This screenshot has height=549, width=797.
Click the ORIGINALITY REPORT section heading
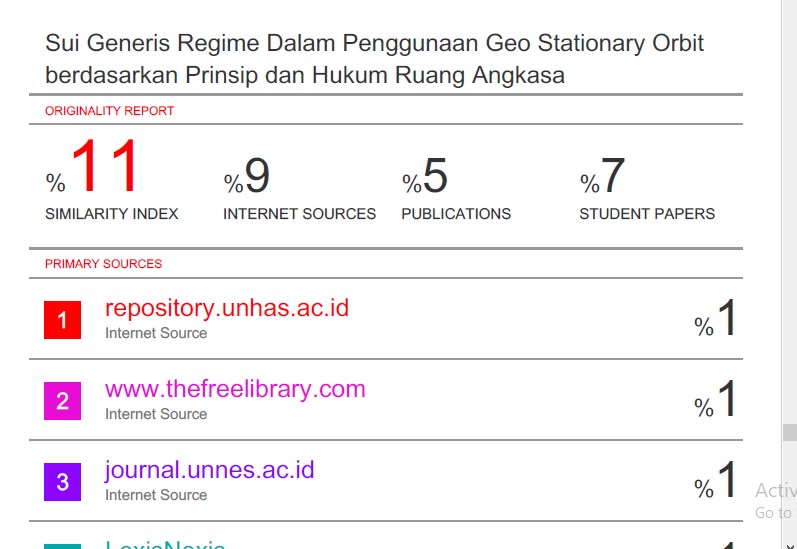click(x=110, y=111)
